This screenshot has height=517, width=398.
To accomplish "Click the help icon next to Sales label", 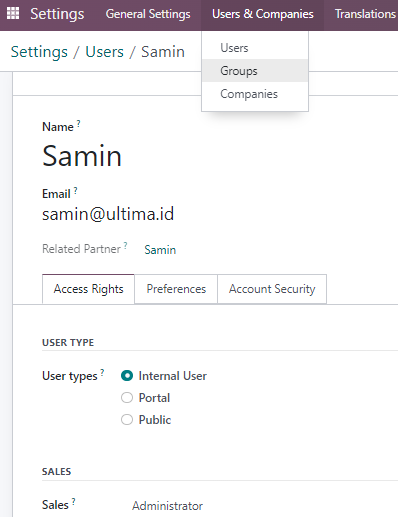I will 73,502.
